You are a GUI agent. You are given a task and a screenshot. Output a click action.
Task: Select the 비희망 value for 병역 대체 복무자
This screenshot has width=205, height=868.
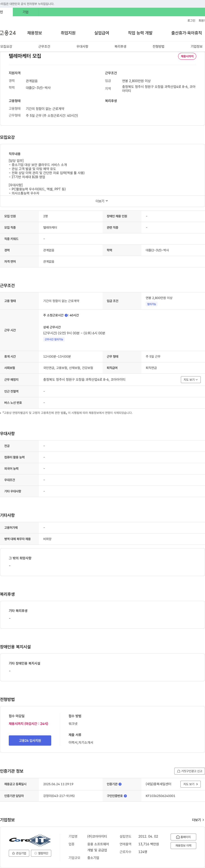(47, 539)
